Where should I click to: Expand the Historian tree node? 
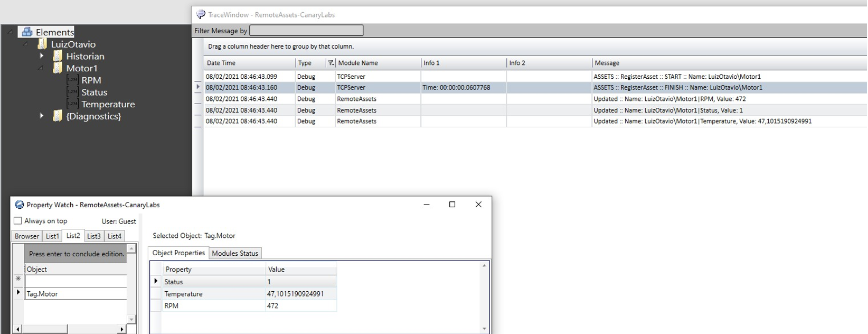pyautogui.click(x=42, y=56)
